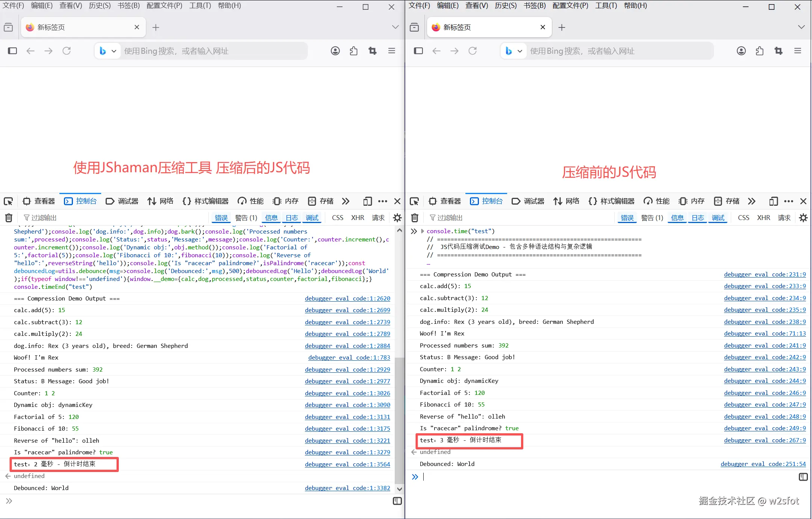Toggle the 日志 filter in the left console
This screenshot has width=812, height=519.
[292, 218]
